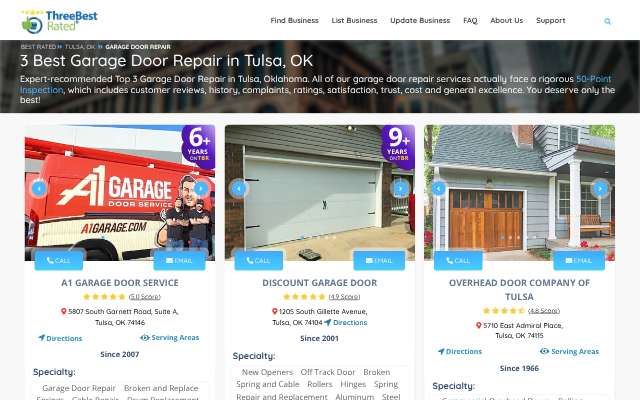
Task: Show next photo of Discount Garage Door
Action: point(400,189)
